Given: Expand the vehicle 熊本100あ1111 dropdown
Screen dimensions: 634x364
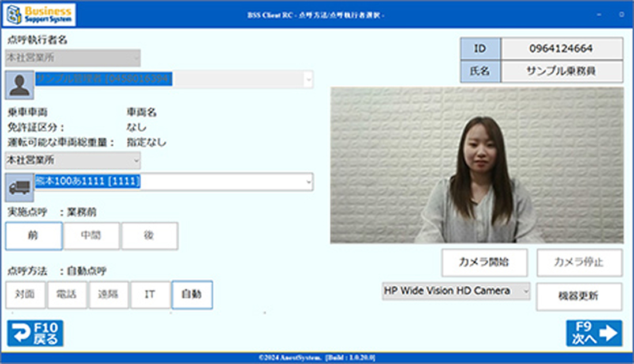Looking at the screenshot, I should (308, 182).
